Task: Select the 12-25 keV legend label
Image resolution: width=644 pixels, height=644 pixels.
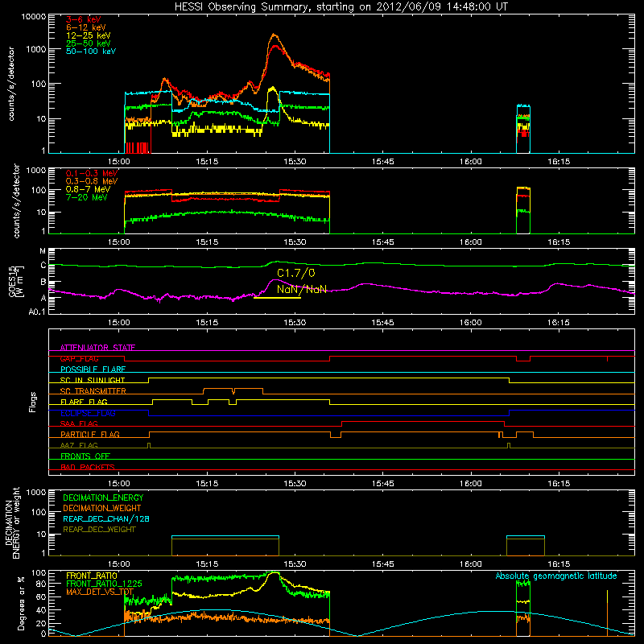Action: coord(88,35)
